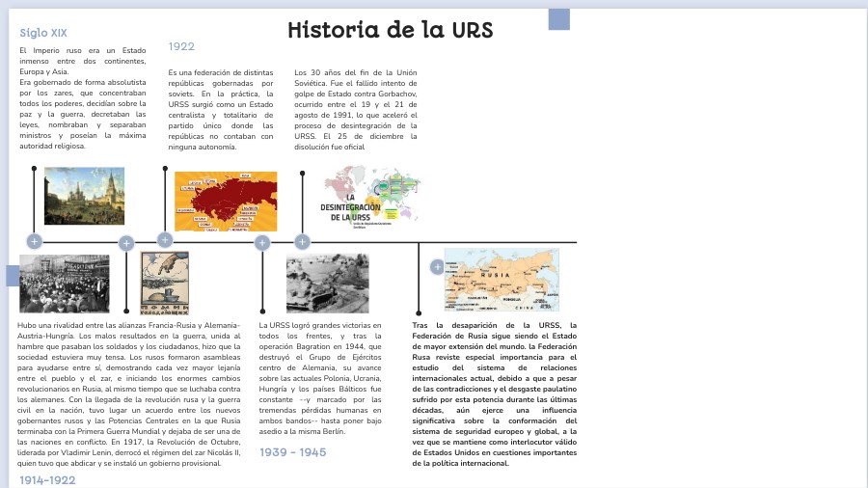Click the plus icon left of the propaganda poster
Image resolution: width=868 pixels, height=488 pixels.
click(x=126, y=243)
